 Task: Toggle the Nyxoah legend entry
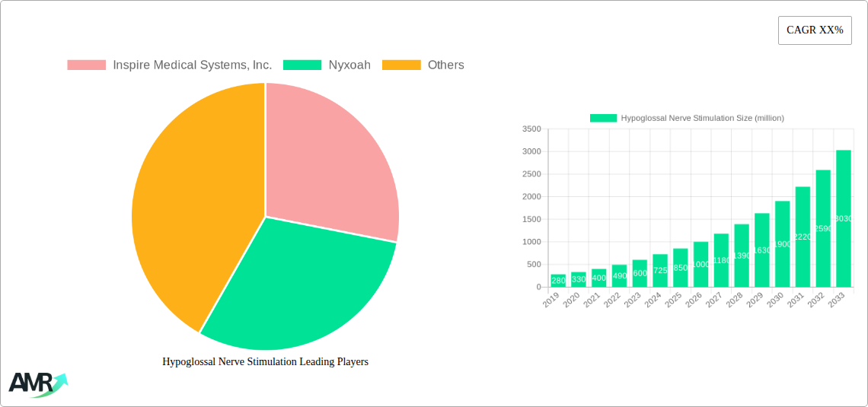(349, 65)
